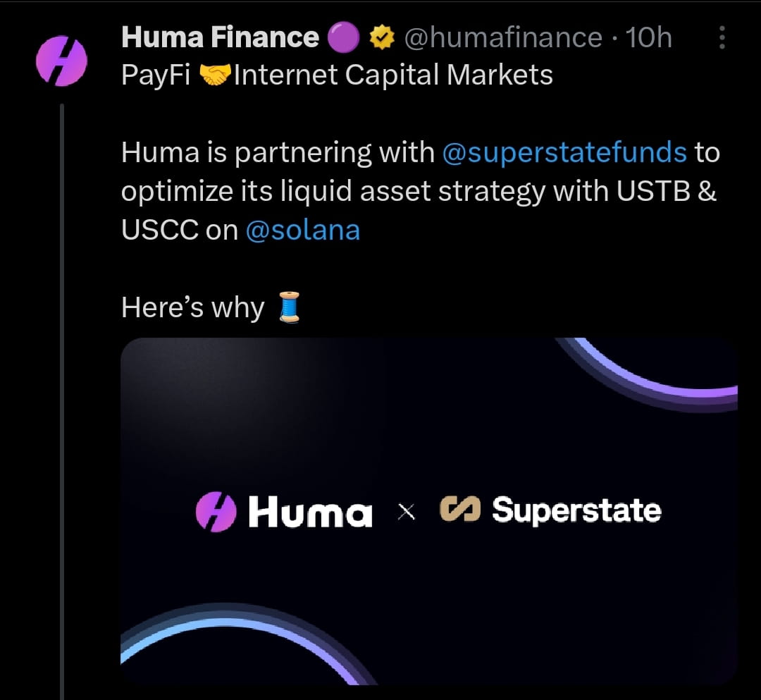Open the @superstatefunds mention link
Screen dimensions: 761x700
click(564, 152)
